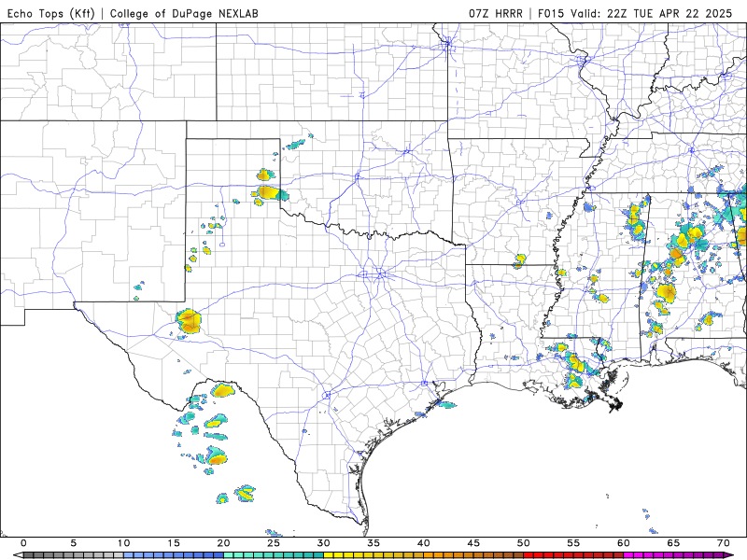Click the 5 label on the color scale
Viewport: 747px width, 560px height.
pyautogui.click(x=74, y=543)
